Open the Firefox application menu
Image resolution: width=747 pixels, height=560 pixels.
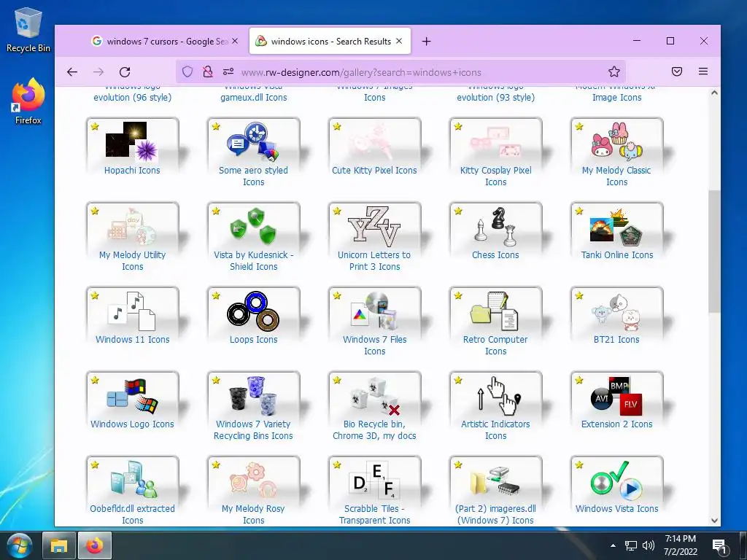(x=703, y=72)
